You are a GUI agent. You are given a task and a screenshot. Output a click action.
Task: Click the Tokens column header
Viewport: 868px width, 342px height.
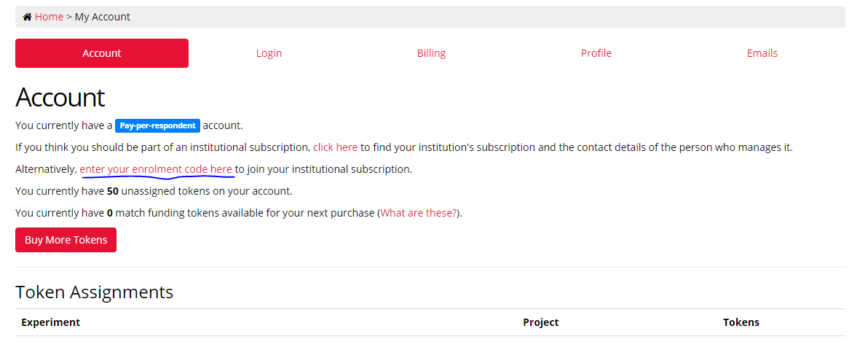click(x=741, y=322)
